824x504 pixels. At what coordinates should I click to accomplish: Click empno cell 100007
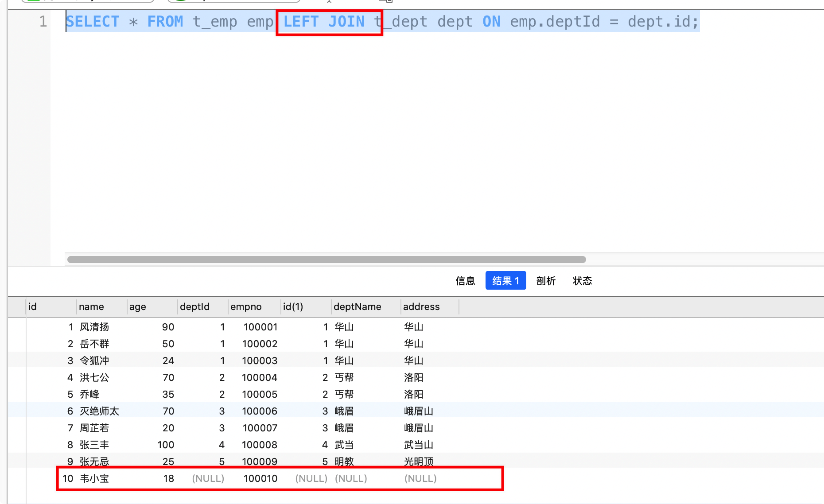[260, 428]
